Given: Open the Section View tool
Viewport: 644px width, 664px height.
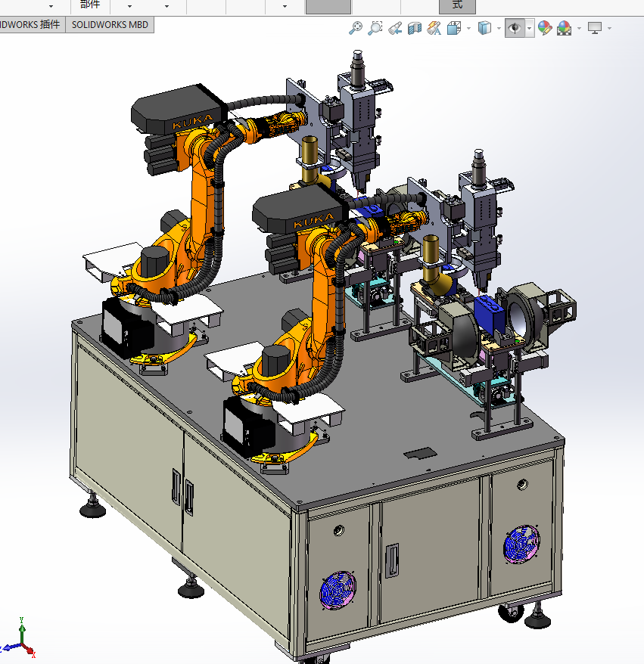Looking at the screenshot, I should click(415, 29).
